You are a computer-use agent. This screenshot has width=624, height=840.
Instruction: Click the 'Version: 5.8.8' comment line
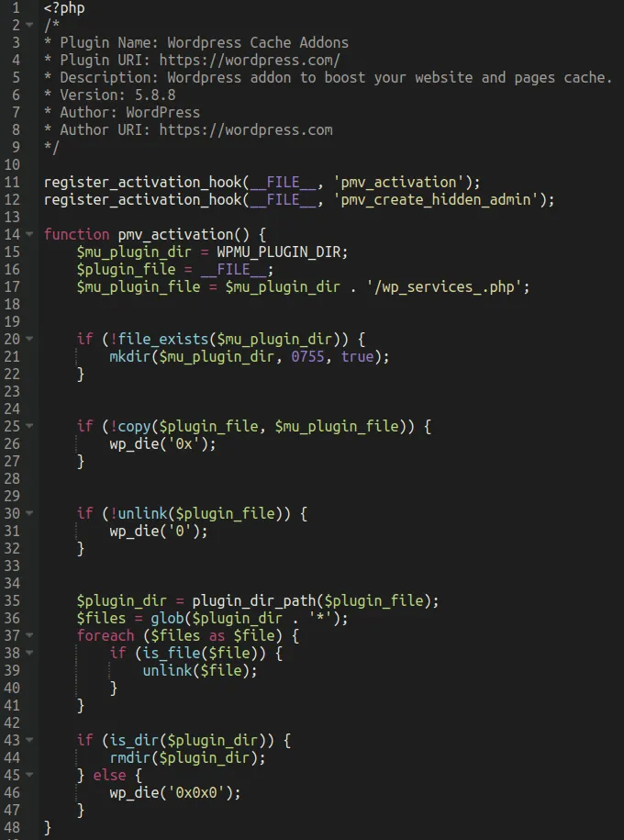coord(117,95)
